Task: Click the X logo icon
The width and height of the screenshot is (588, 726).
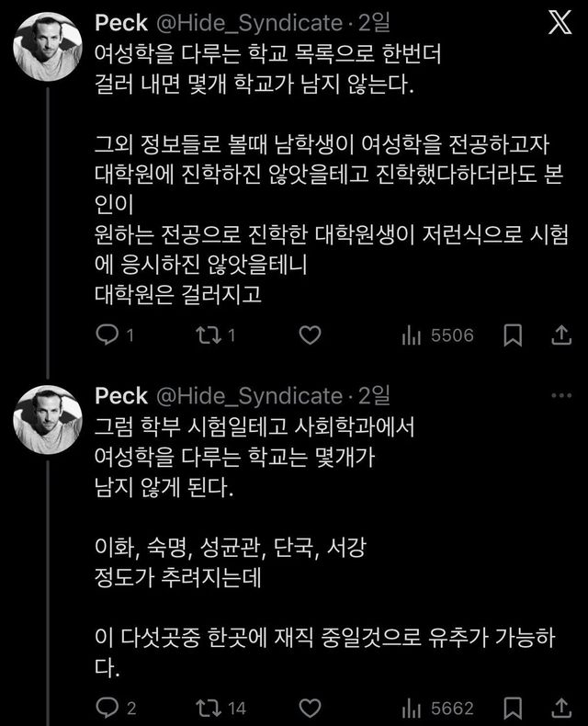Action: (559, 25)
